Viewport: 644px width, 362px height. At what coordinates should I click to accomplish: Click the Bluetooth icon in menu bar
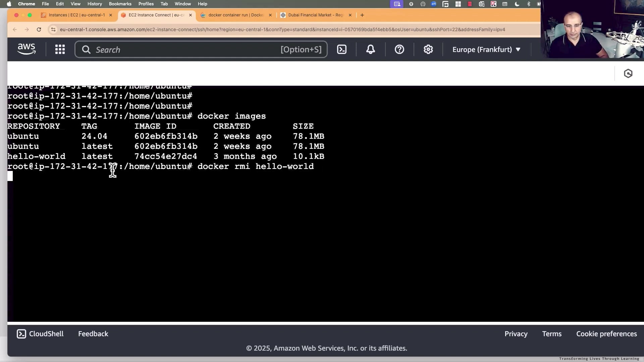[529, 4]
